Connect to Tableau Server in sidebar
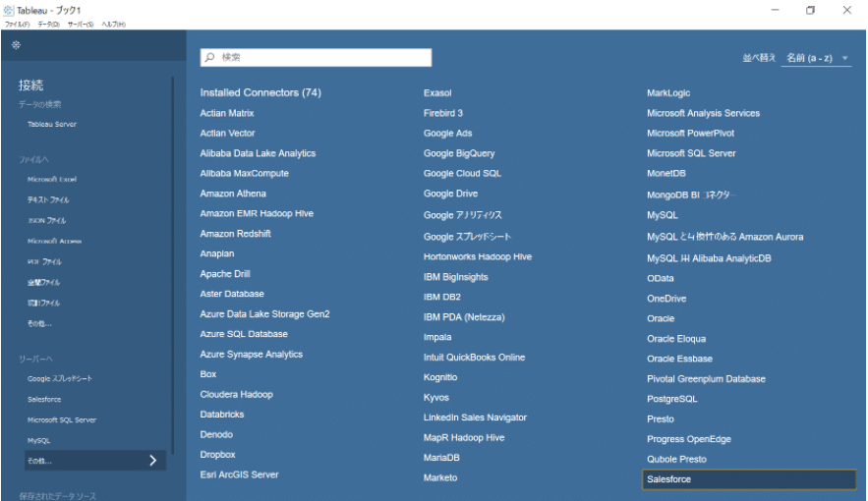This screenshot has width=868, height=501. pos(52,125)
